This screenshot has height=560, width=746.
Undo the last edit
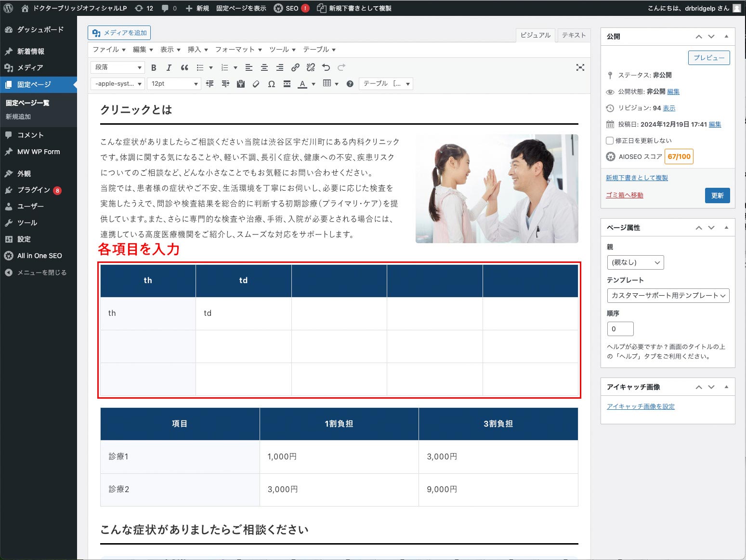pos(326,67)
